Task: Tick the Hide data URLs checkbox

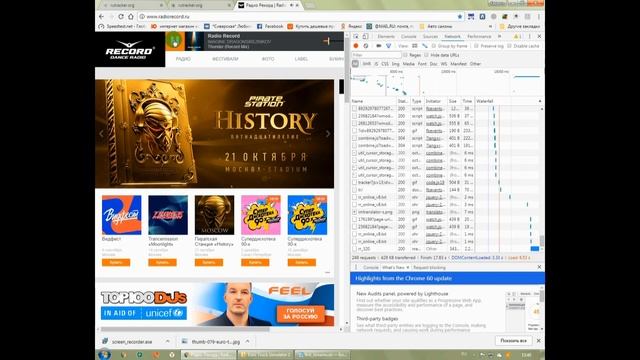Action: tap(427, 55)
